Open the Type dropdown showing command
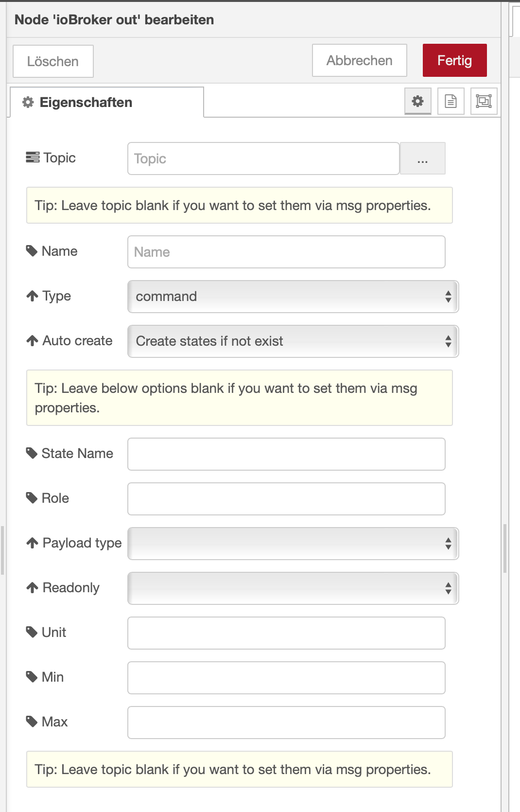 click(293, 297)
